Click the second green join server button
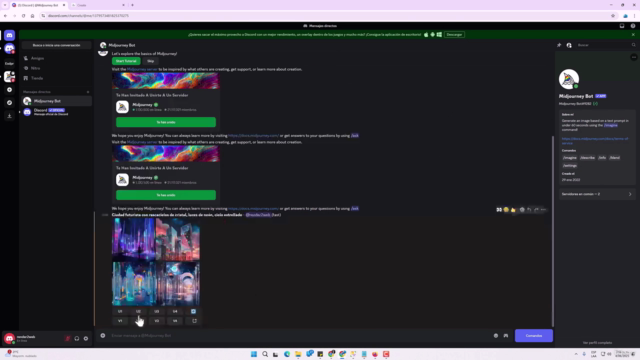The image size is (640, 360). [x=166, y=195]
